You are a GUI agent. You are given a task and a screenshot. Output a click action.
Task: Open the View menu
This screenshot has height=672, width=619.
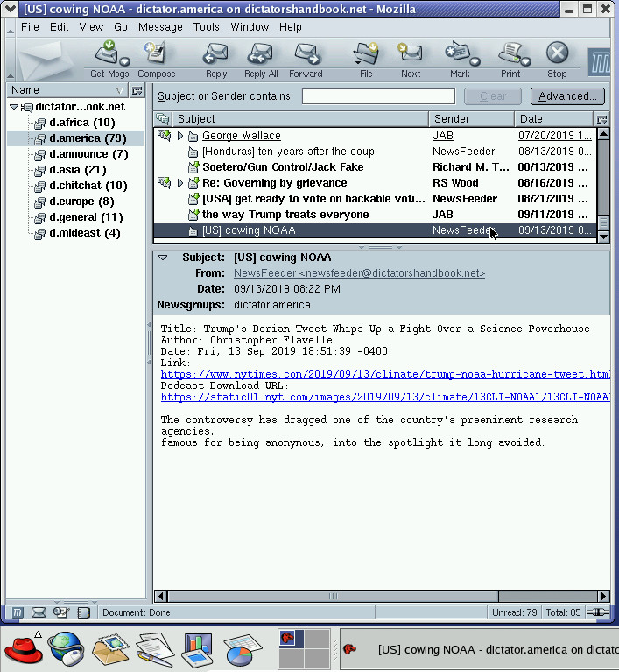coord(91,27)
